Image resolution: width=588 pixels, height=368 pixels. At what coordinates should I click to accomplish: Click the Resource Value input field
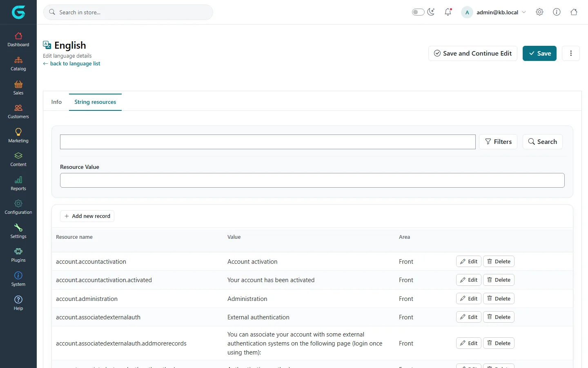[312, 180]
